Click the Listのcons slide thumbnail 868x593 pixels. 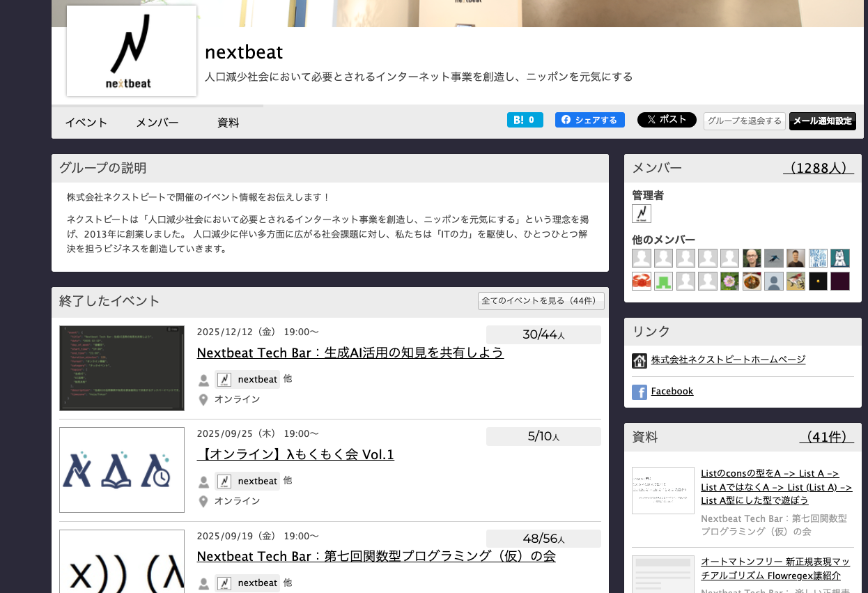[663, 491]
